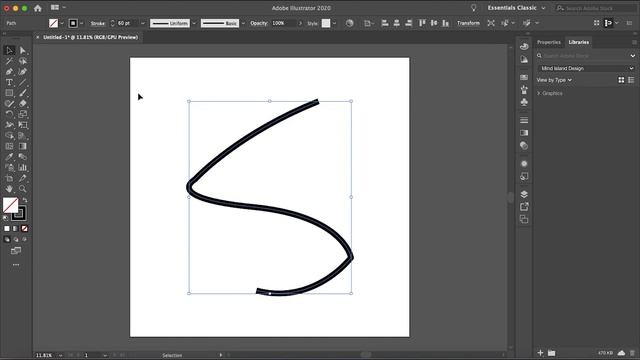Open the Essentials Classic workspace switcher
Screen dimensions: 640x360
(516, 8)
